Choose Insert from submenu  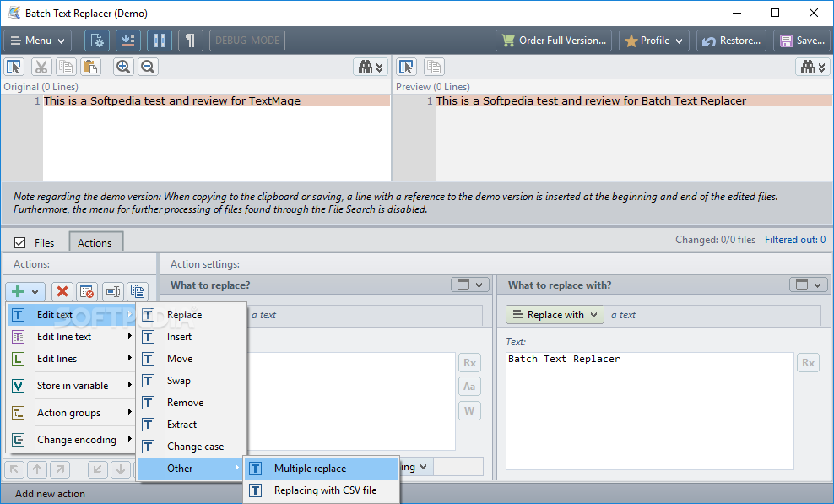pyautogui.click(x=192, y=336)
